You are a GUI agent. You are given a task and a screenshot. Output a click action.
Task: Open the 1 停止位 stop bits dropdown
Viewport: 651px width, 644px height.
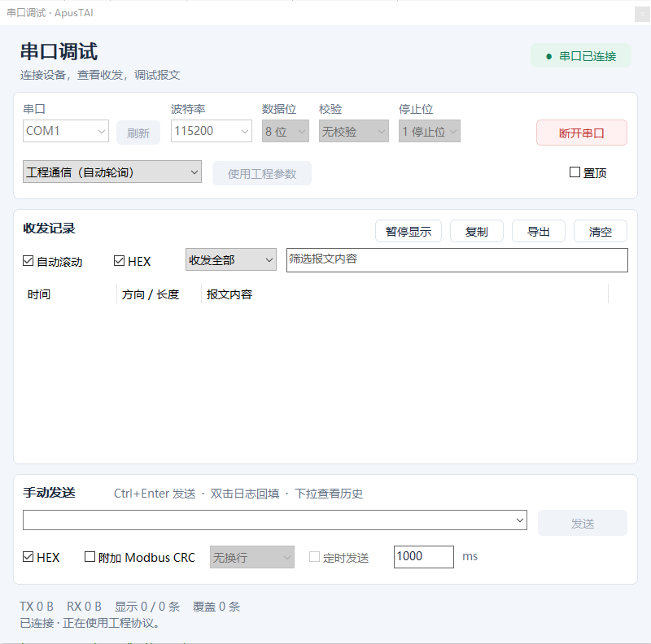[x=430, y=131]
